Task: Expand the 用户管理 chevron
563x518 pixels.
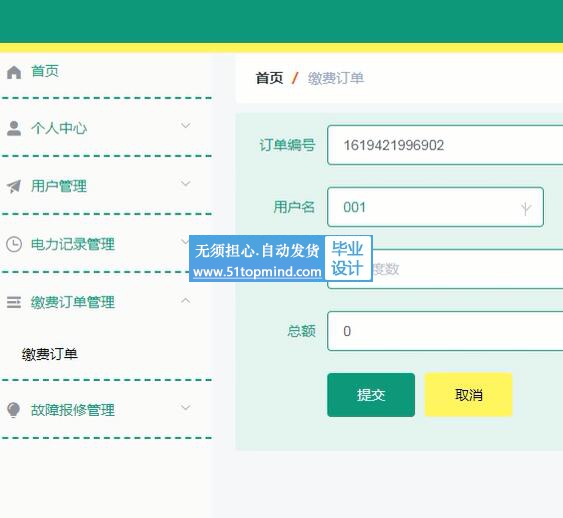Action: click(186, 183)
